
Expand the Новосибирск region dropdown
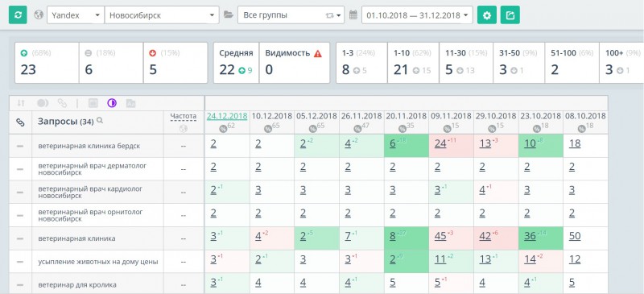point(162,15)
